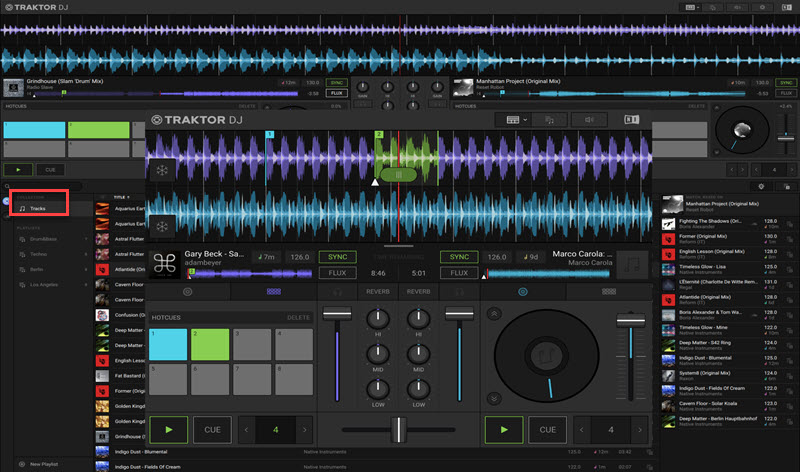
Task: Click the double down-arrow beside the jog wheel
Action: (x=494, y=398)
